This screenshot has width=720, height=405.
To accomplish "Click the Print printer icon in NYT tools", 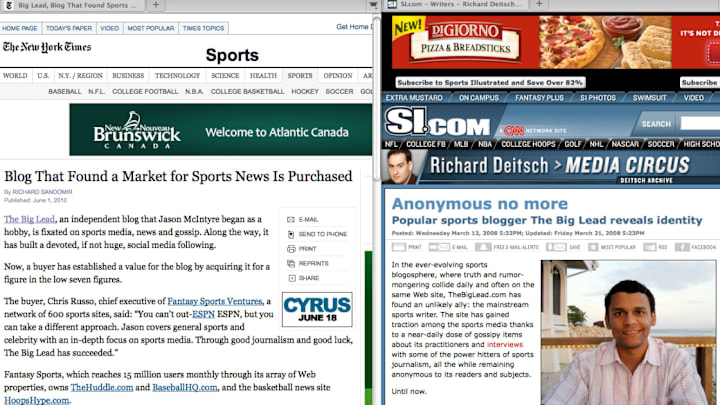I will pos(291,249).
